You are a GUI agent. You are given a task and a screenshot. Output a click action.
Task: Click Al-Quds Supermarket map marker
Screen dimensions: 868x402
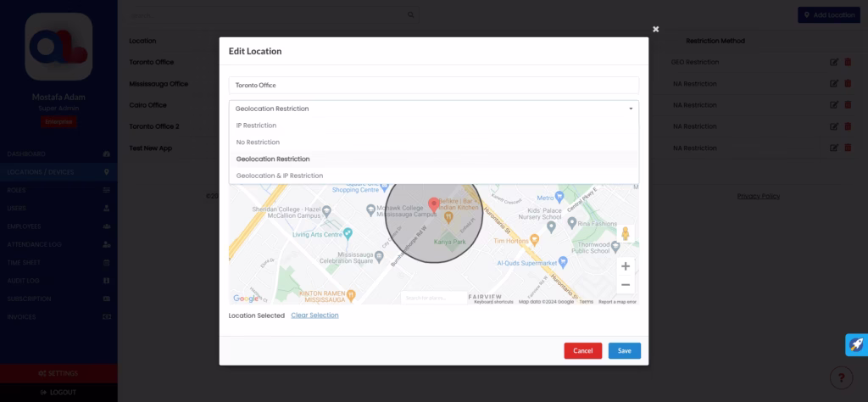pyautogui.click(x=563, y=261)
